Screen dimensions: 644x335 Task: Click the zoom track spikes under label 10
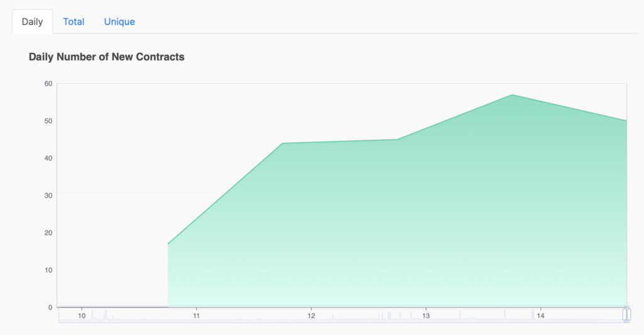pos(103,315)
